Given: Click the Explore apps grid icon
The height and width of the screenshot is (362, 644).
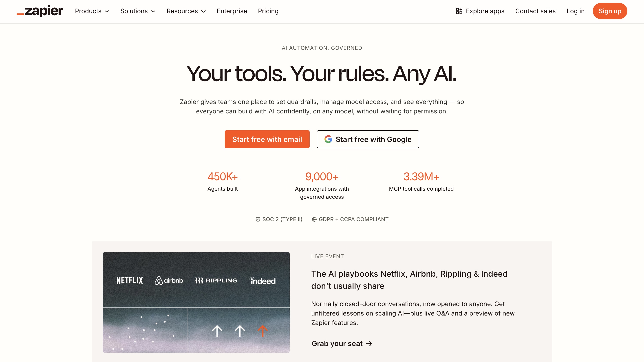Looking at the screenshot, I should [x=459, y=11].
